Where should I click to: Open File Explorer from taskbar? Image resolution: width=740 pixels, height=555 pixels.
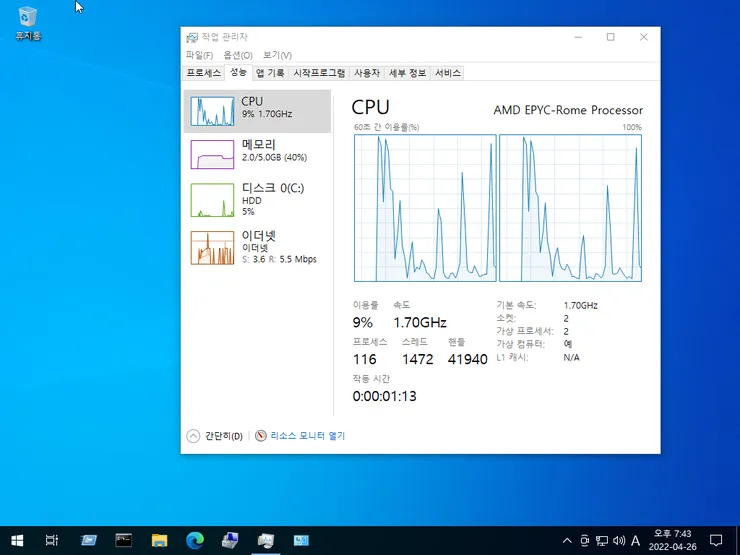(159, 540)
